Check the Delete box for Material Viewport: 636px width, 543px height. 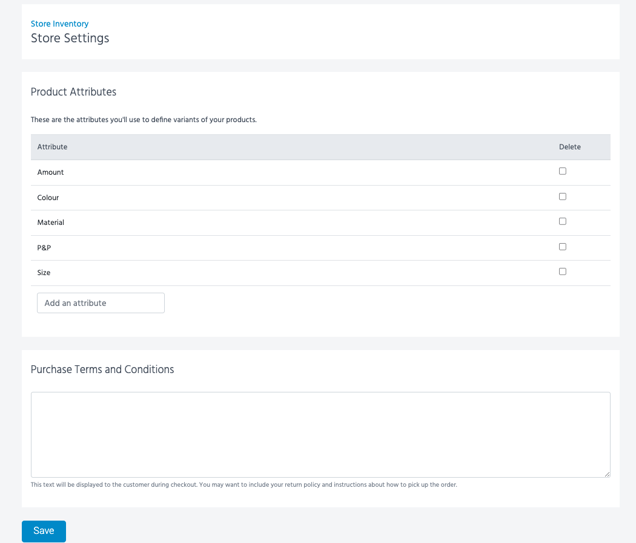[x=562, y=222]
